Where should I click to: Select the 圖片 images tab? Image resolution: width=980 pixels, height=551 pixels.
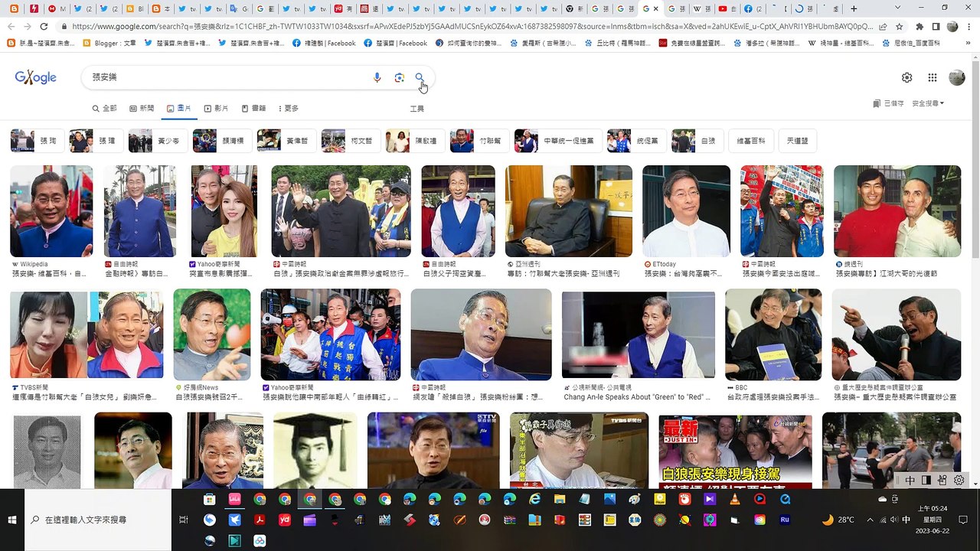(x=179, y=109)
